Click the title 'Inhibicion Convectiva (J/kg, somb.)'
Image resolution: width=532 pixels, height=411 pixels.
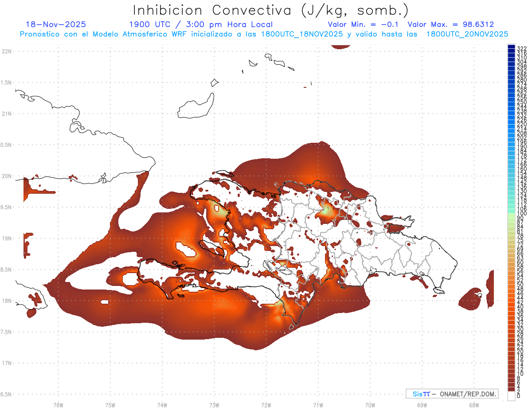pyautogui.click(x=270, y=11)
